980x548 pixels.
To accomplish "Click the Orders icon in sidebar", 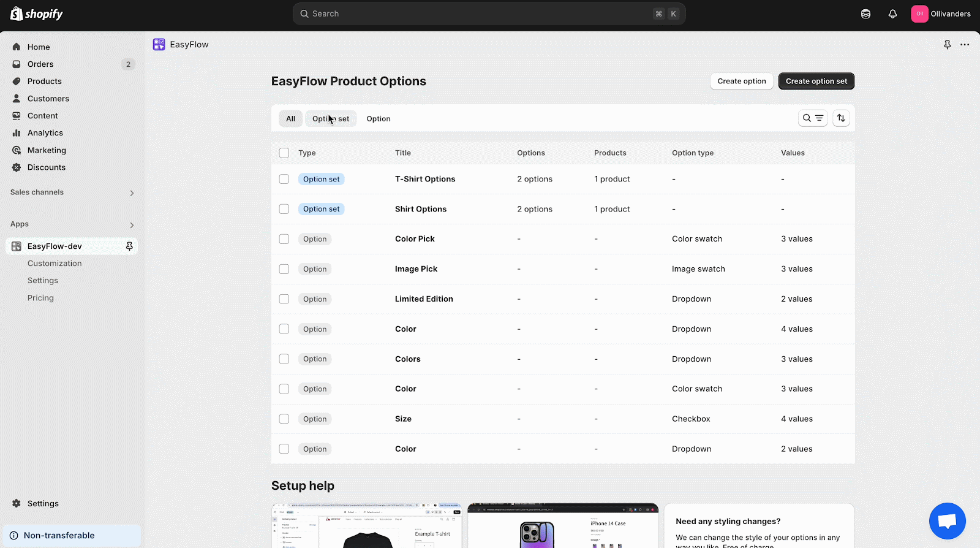I will point(17,64).
